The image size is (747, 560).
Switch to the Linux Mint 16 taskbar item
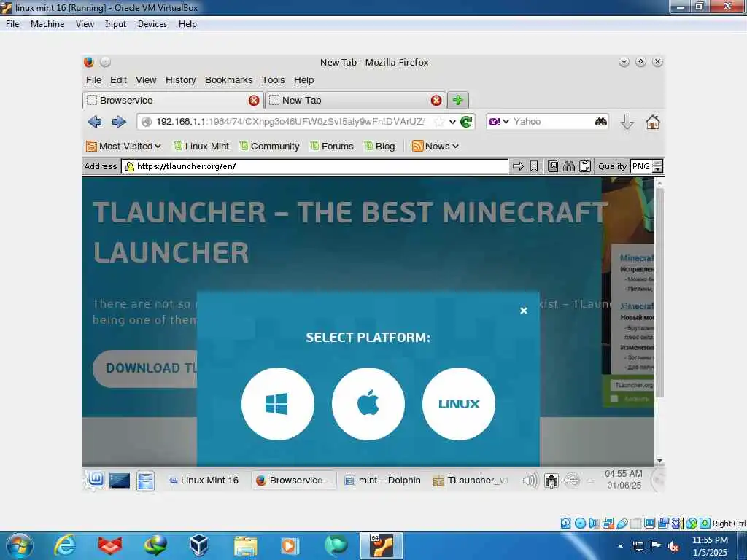[204, 480]
